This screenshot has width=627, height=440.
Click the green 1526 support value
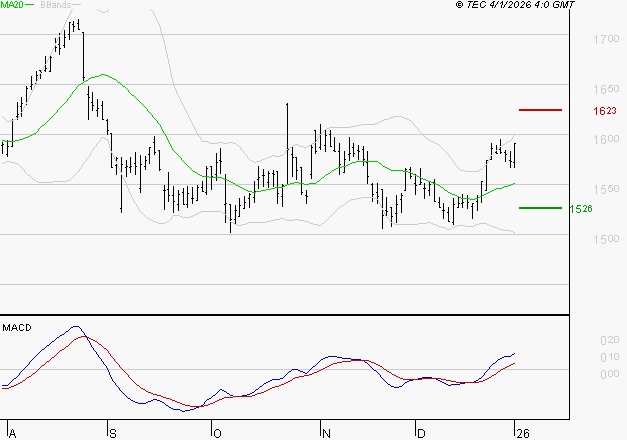581,209
